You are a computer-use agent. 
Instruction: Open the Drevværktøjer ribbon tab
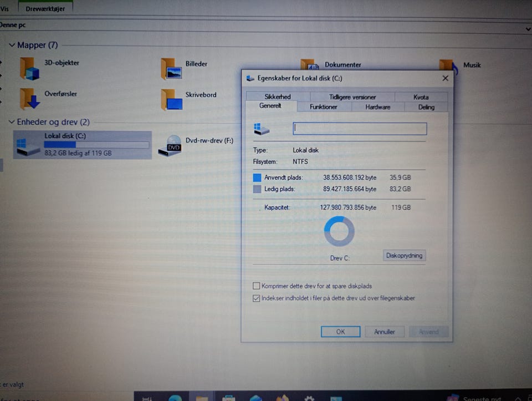[x=45, y=9]
